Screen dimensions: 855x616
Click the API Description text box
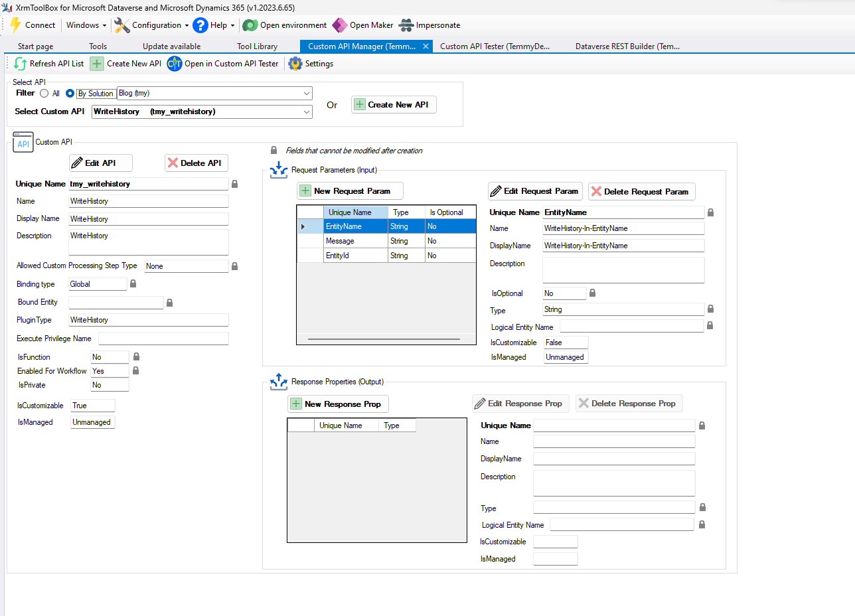click(x=148, y=242)
